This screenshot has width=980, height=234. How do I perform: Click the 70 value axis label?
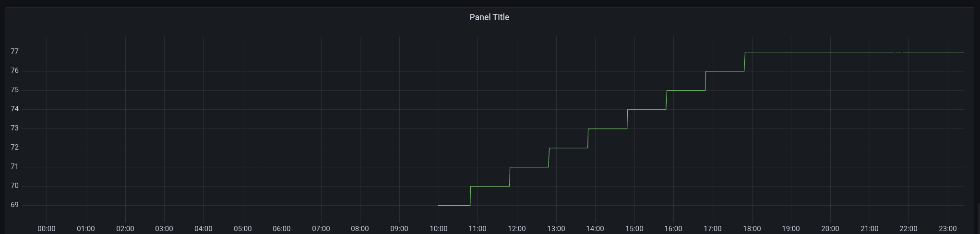point(15,186)
